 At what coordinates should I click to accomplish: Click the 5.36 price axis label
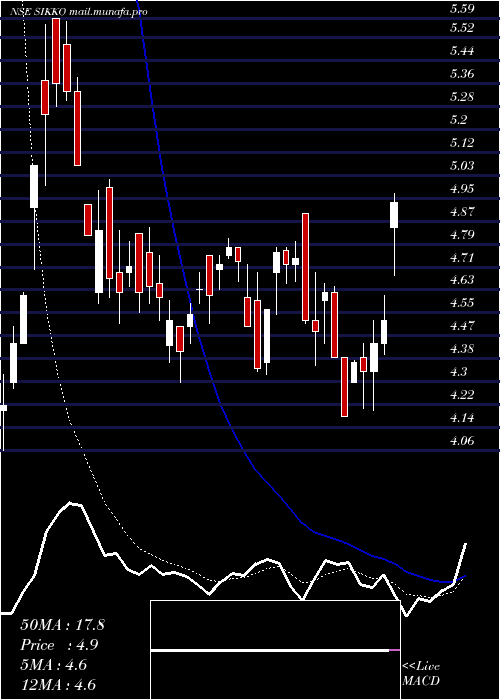[x=462, y=74]
